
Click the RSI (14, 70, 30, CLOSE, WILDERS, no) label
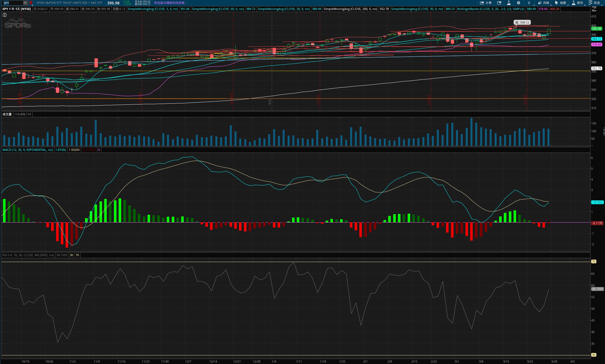[x=28, y=255]
